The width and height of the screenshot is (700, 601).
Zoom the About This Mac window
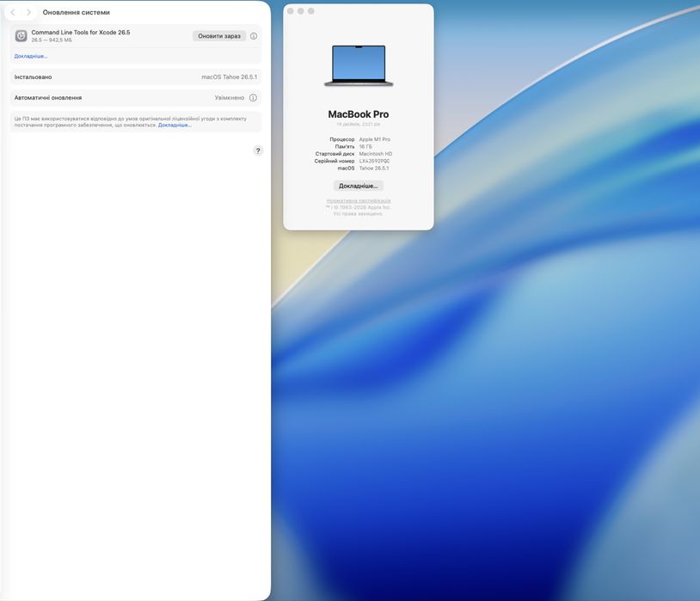(x=311, y=11)
